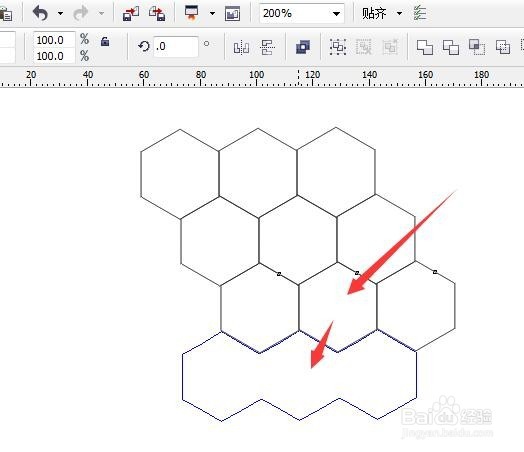Click the Simplify shapes icon

point(503,47)
